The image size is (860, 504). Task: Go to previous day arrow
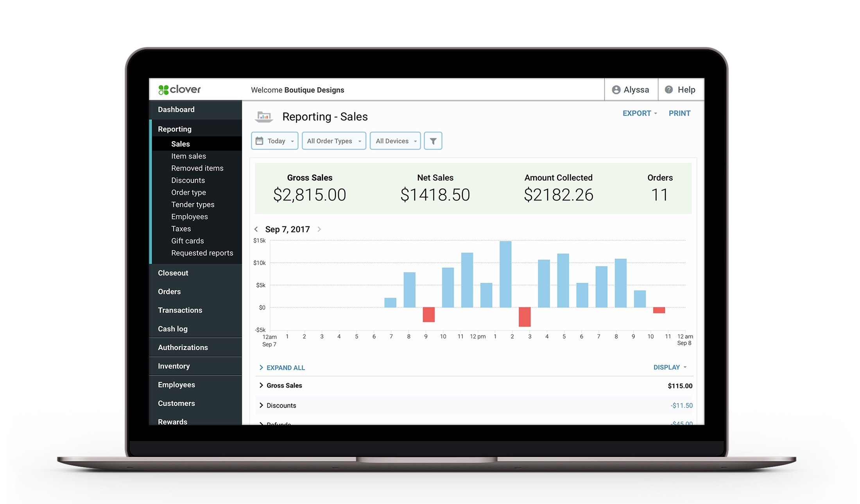pyautogui.click(x=256, y=229)
